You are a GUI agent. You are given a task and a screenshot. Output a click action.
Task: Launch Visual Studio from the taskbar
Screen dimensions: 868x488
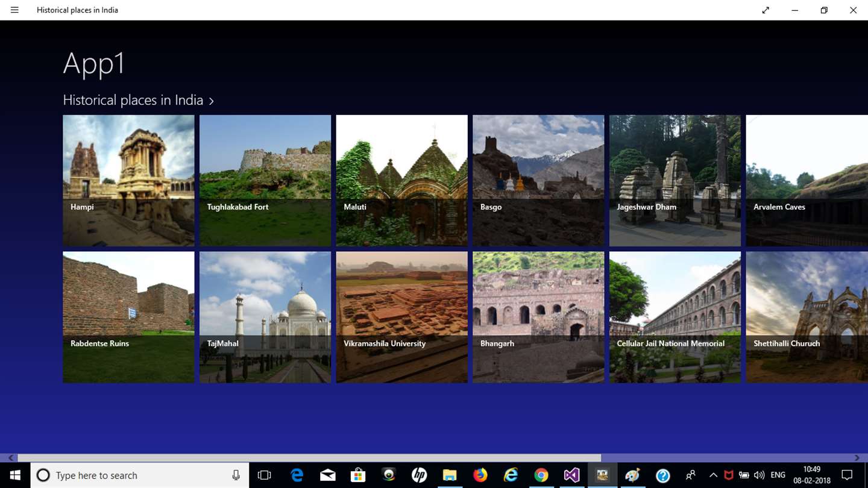click(571, 475)
